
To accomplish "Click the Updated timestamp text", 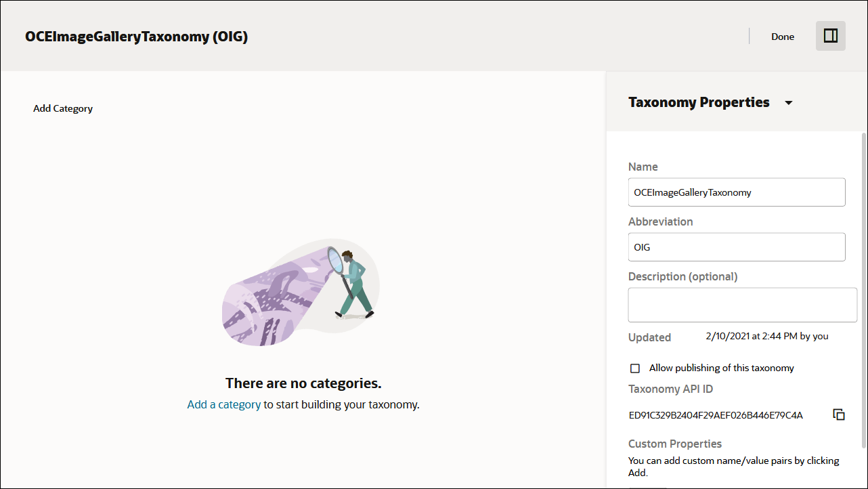I will coord(768,336).
